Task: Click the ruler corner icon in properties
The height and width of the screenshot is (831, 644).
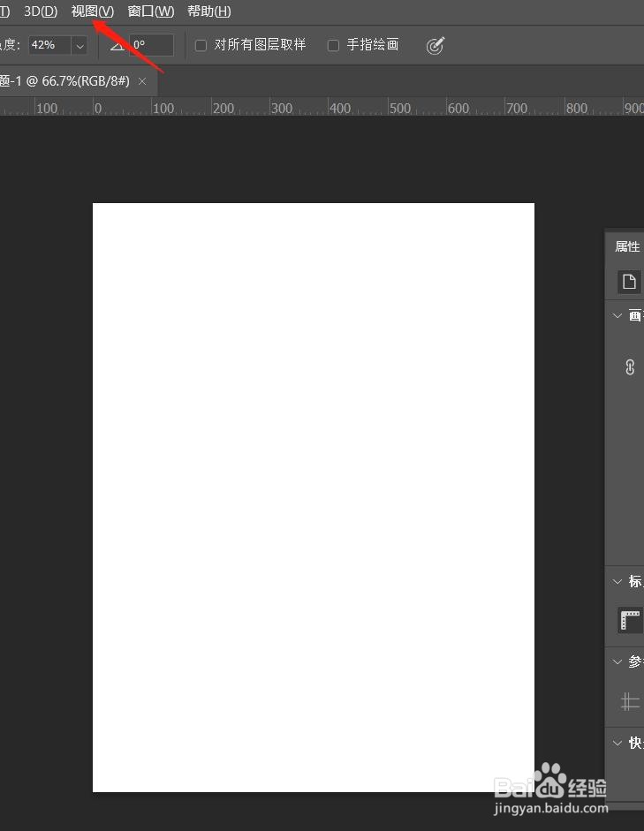Action: coord(630,620)
